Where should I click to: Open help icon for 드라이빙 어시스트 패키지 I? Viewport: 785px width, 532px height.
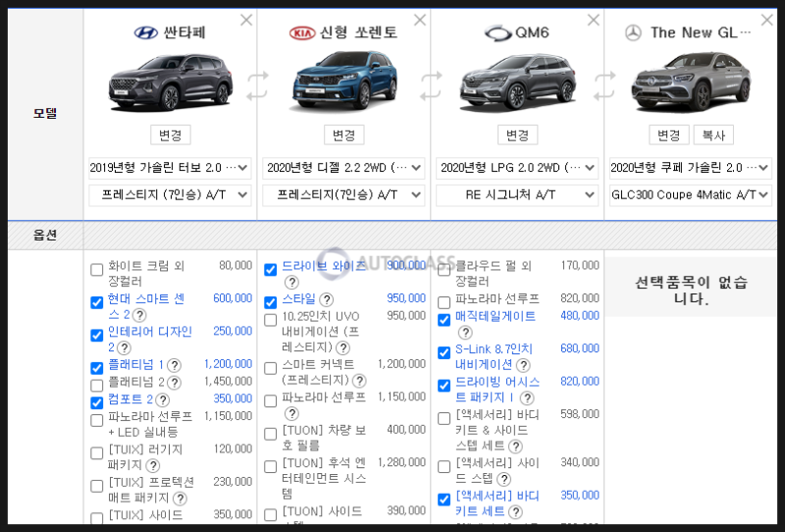coord(527,399)
